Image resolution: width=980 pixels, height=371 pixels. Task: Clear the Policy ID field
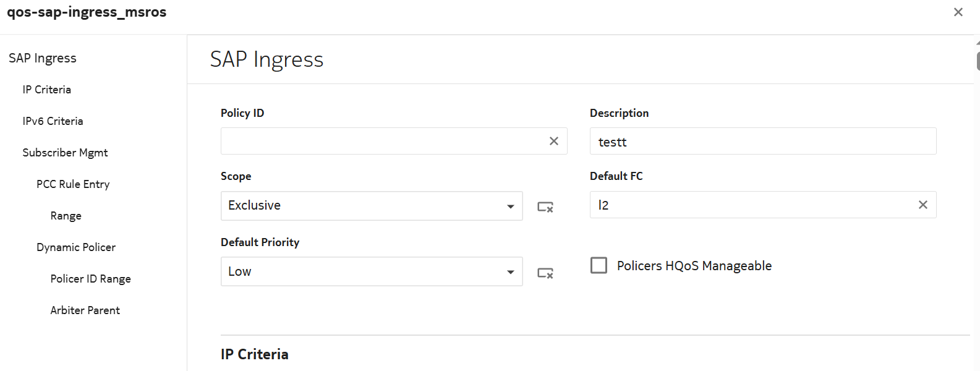554,141
